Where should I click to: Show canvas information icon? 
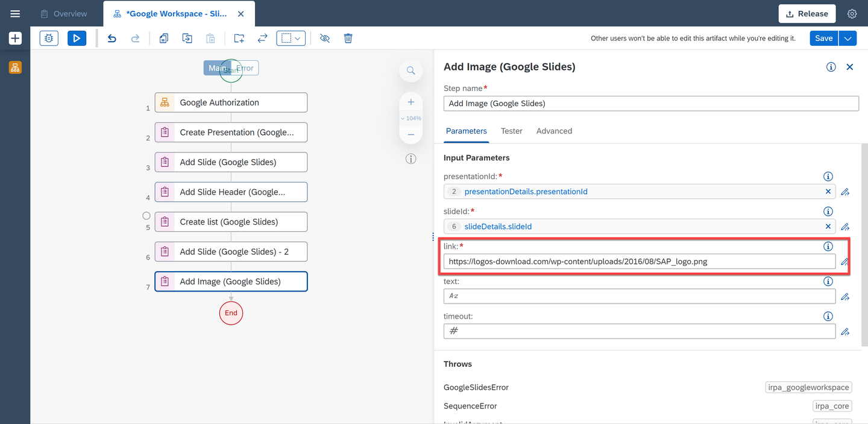(410, 159)
